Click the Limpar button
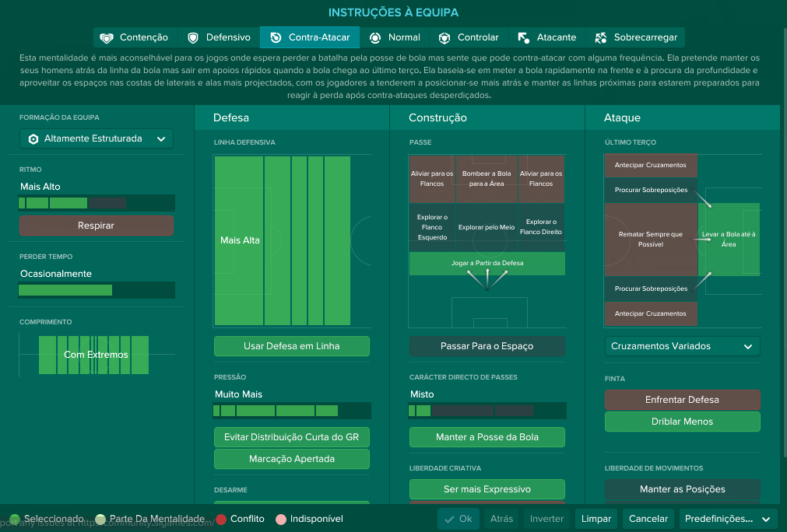The width and height of the screenshot is (787, 532). (x=596, y=519)
